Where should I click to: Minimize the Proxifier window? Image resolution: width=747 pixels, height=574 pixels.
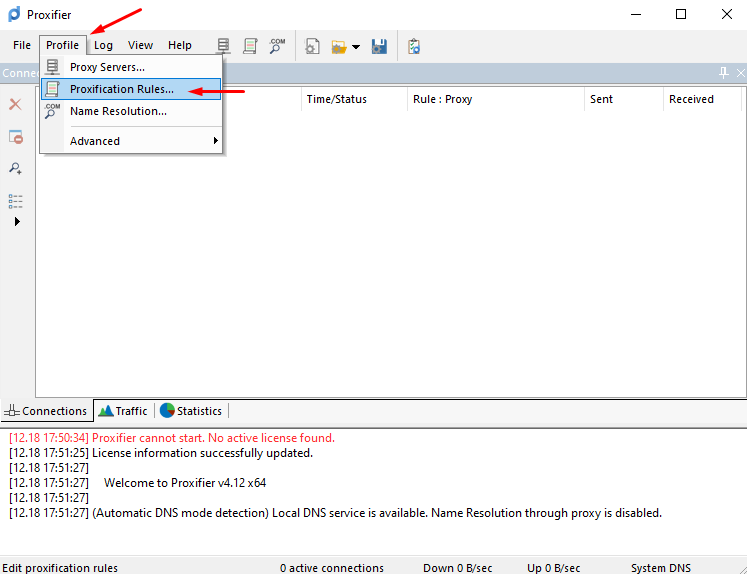(636, 14)
